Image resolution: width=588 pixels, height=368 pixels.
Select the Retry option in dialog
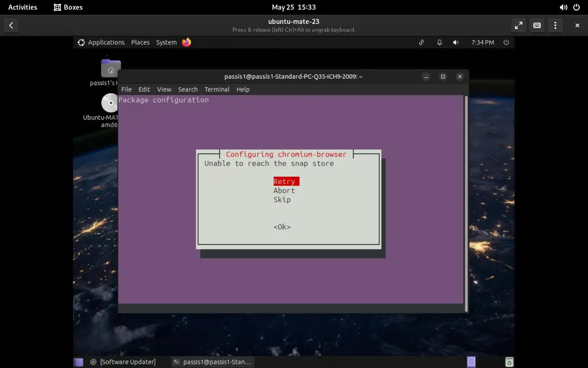[286, 181]
